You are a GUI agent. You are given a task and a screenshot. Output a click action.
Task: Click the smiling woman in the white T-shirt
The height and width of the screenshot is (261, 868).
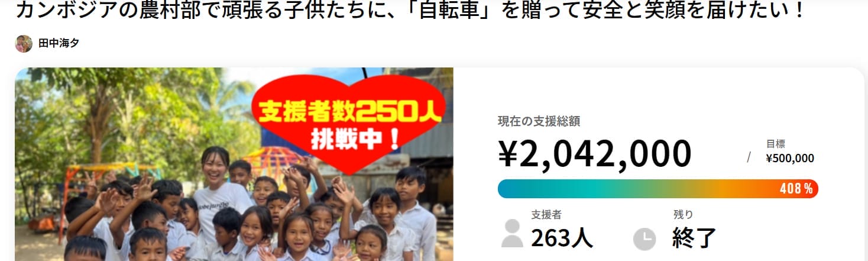point(218,189)
